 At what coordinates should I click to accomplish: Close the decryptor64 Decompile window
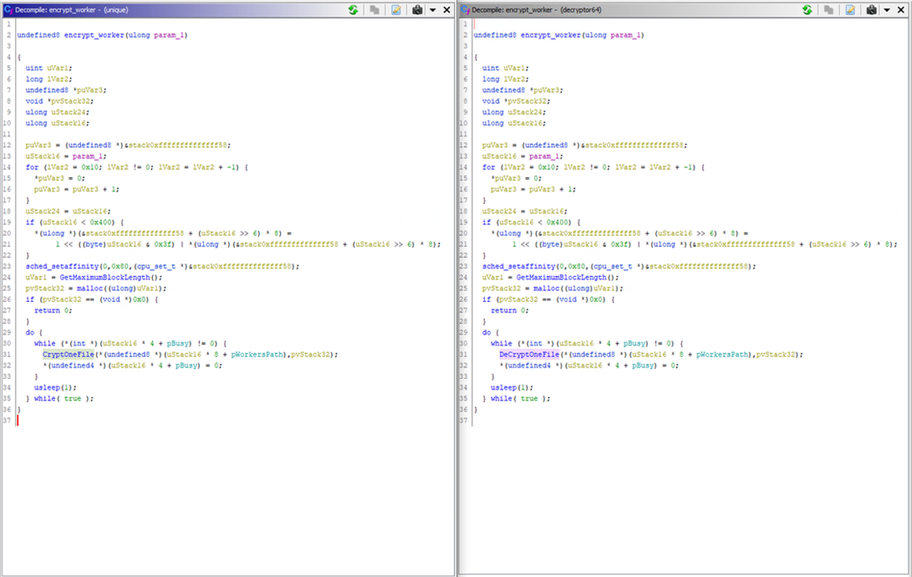(901, 10)
